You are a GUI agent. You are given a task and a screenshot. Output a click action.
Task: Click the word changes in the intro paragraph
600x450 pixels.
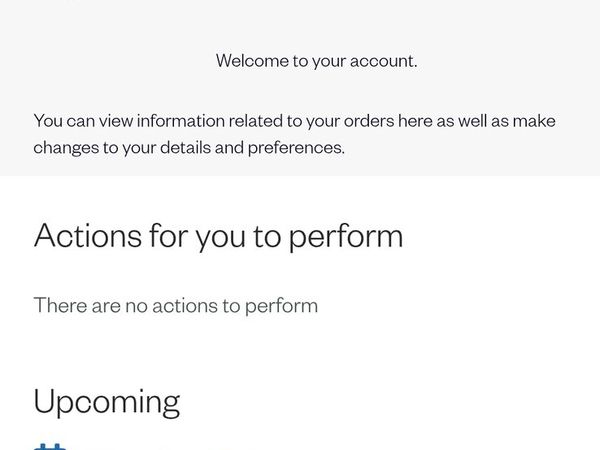[66, 148]
